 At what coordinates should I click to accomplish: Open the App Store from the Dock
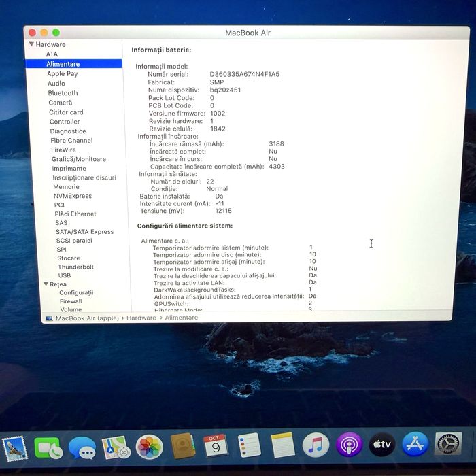[415, 444]
